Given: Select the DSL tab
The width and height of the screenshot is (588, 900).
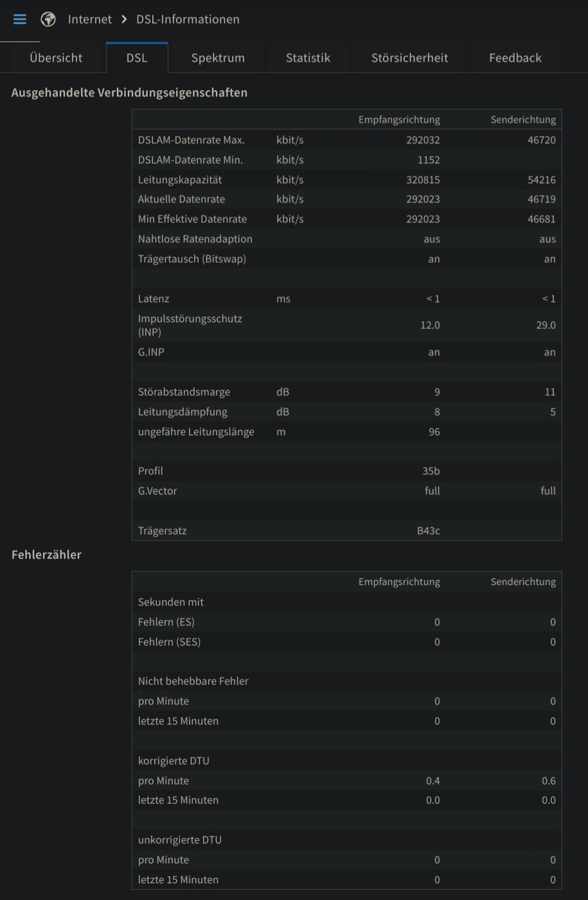Looking at the screenshot, I should [137, 57].
